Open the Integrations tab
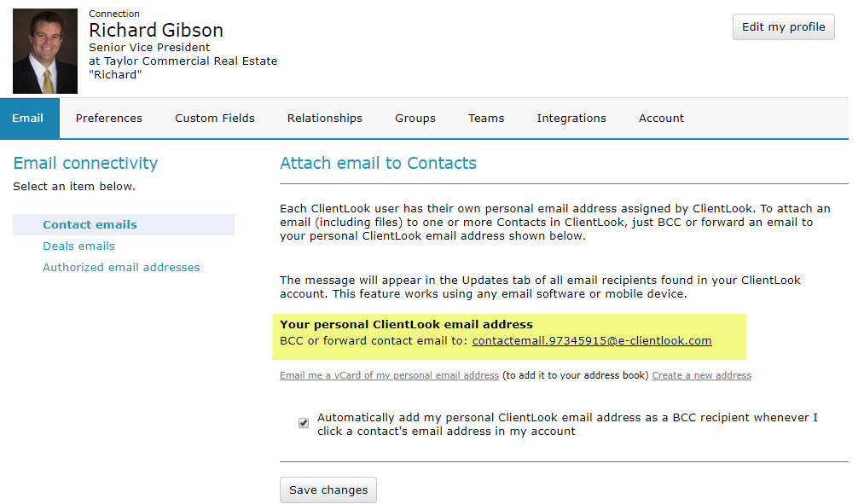This screenshot has width=864, height=504. click(x=571, y=118)
